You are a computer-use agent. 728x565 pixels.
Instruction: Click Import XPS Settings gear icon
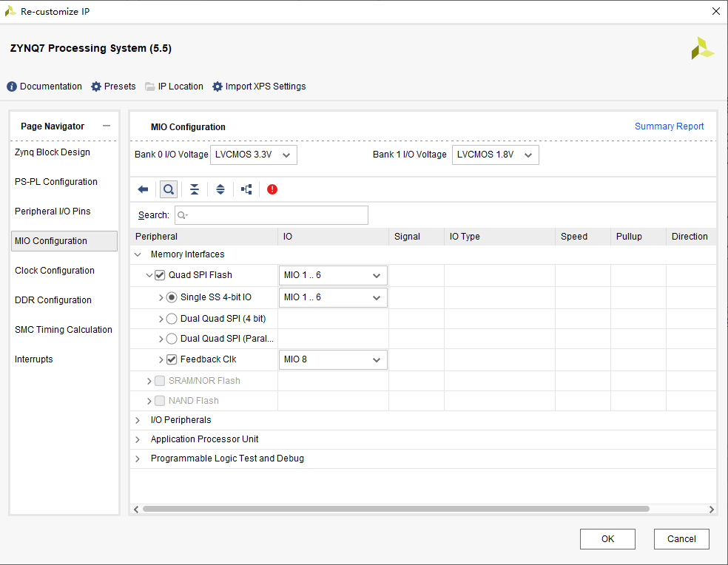(218, 87)
